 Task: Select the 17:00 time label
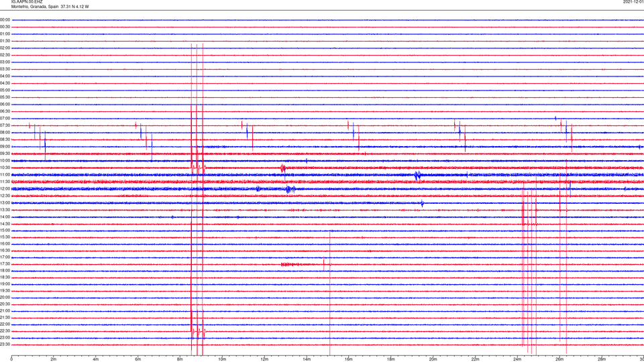click(5, 257)
